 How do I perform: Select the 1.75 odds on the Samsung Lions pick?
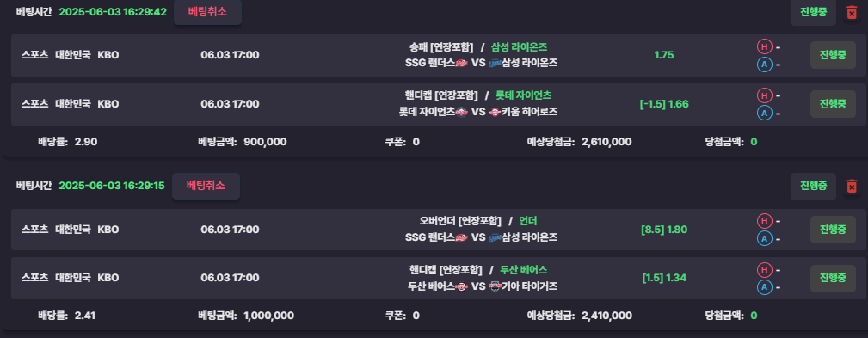664,55
